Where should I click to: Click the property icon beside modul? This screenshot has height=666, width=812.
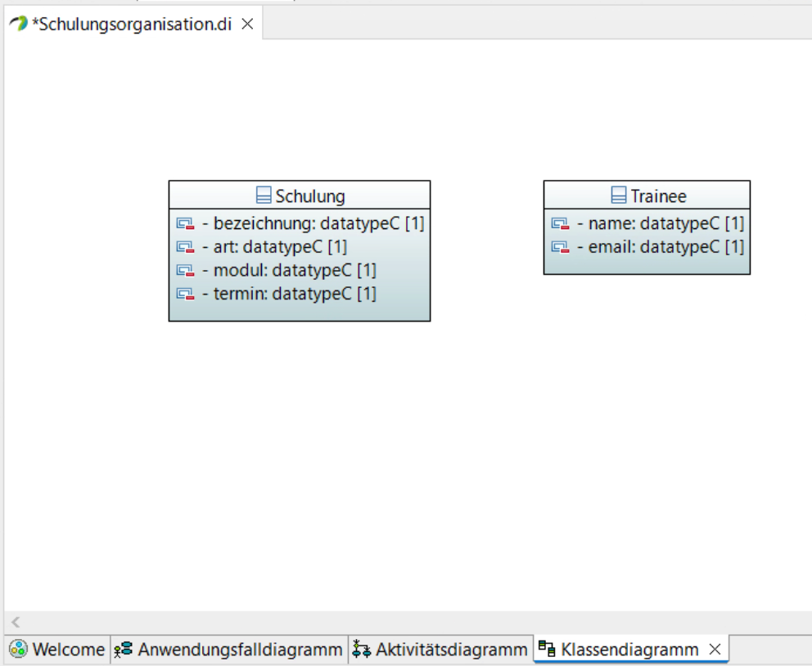[185, 270]
